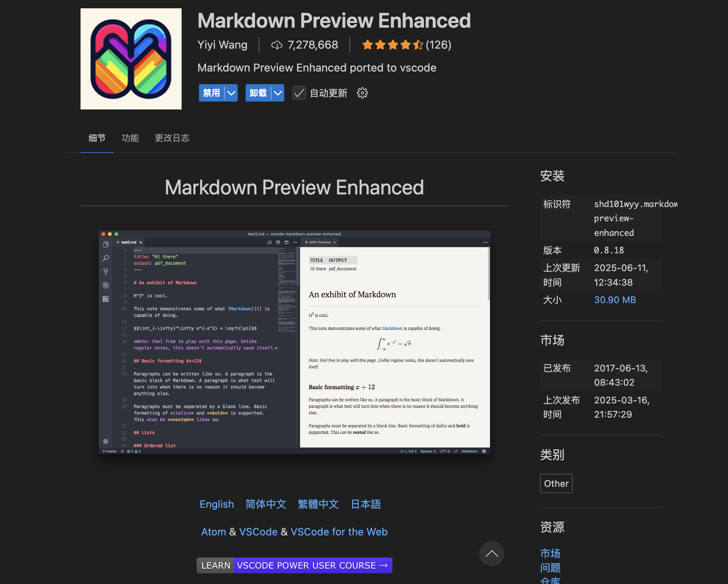Click the five-star rating stars
The image size is (728, 584).
coord(392,45)
